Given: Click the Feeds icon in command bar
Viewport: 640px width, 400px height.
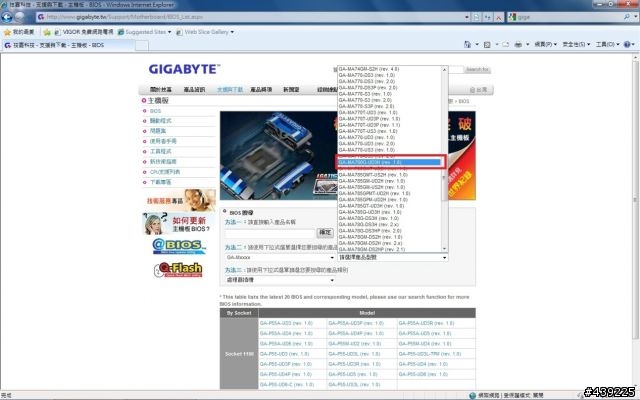Looking at the screenshot, I should pos(487,44).
